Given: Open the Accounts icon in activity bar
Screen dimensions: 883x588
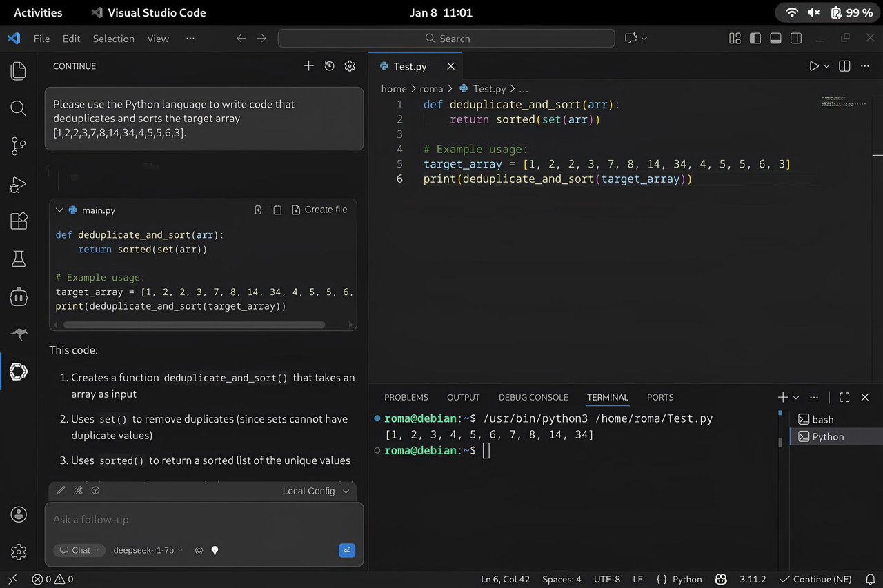Looking at the screenshot, I should point(19,514).
